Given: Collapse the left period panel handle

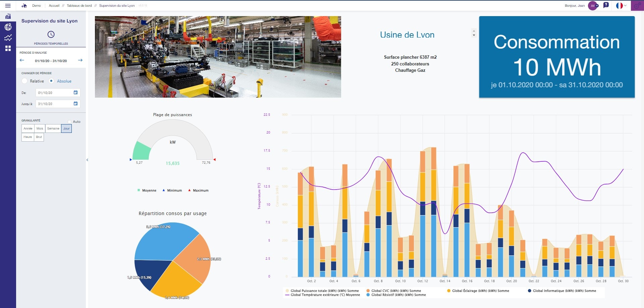Looking at the screenshot, I should [87, 160].
